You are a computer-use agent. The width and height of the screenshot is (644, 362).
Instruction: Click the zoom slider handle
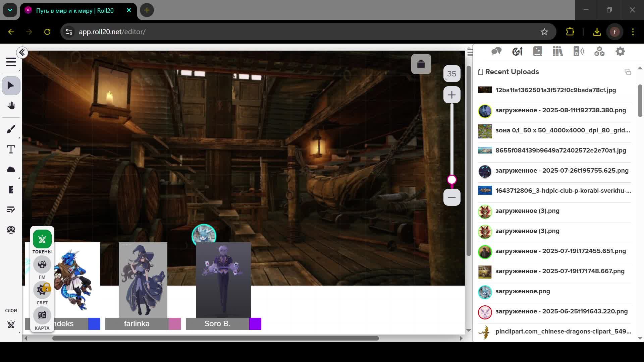[x=452, y=180]
